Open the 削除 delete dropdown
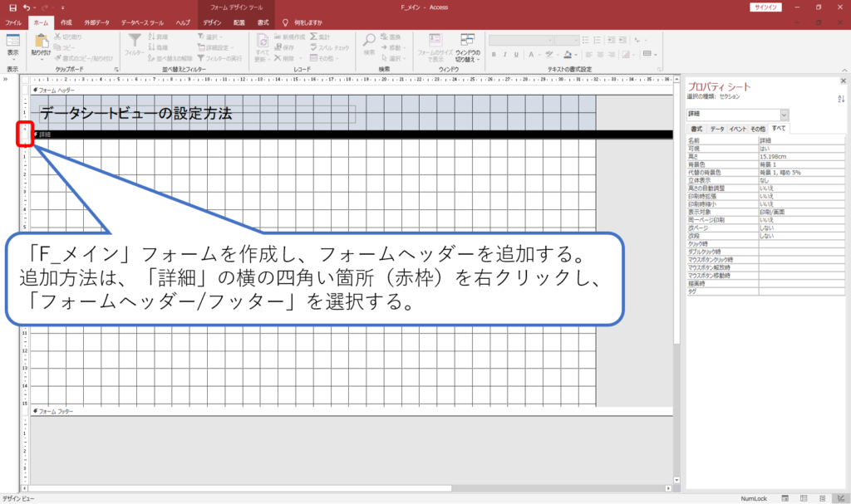Screen dimensions: 851x504 pyautogui.click(x=287, y=58)
